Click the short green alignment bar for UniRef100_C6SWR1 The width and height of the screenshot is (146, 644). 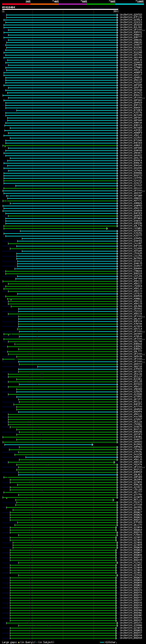click(56, 228)
